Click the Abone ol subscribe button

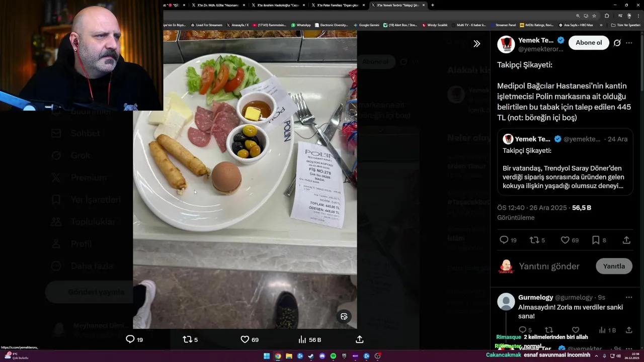tap(589, 43)
